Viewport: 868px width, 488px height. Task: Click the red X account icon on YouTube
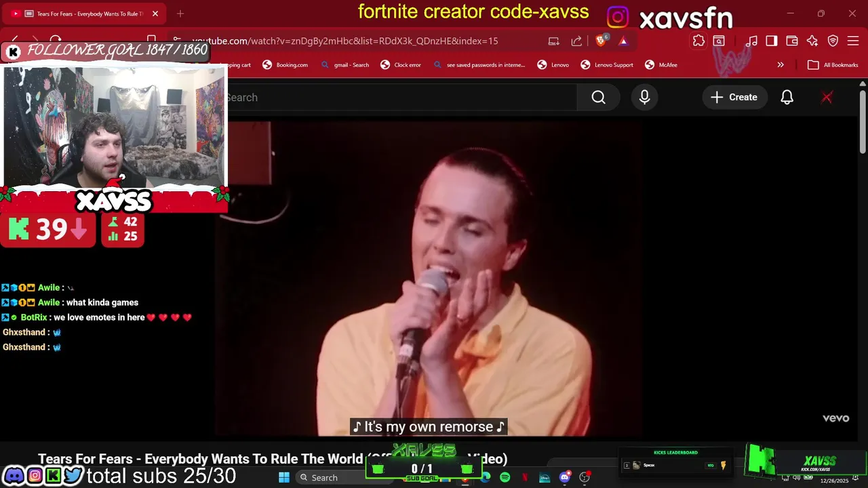point(827,97)
